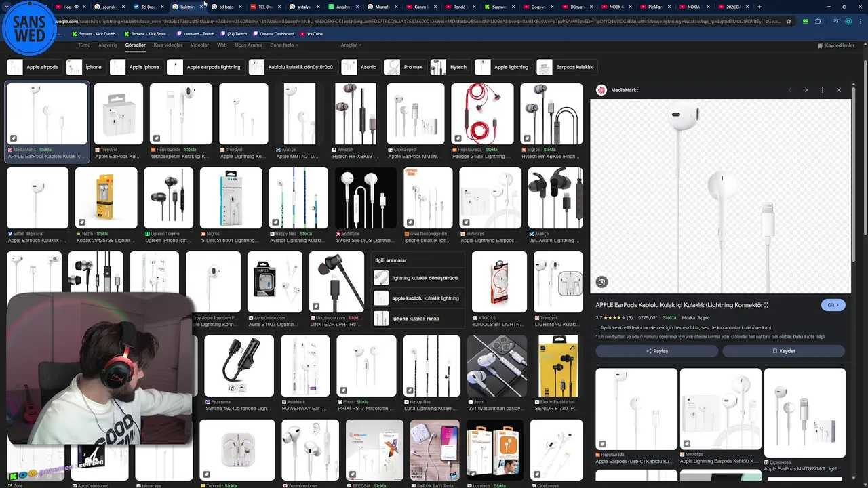Click the Apple airpods filter chip
868x488 pixels.
(34, 67)
